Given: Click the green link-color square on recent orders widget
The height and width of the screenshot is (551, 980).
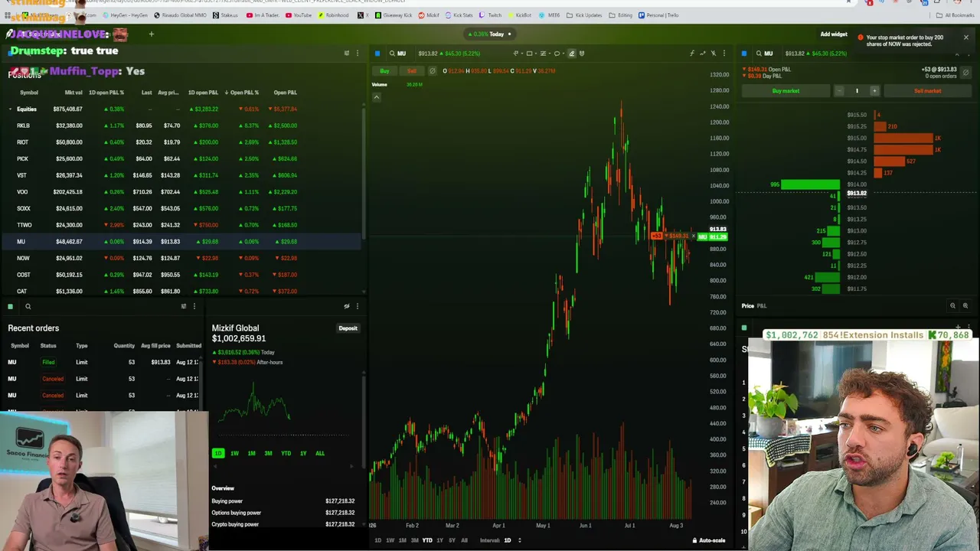Looking at the screenshot, I should tap(11, 306).
